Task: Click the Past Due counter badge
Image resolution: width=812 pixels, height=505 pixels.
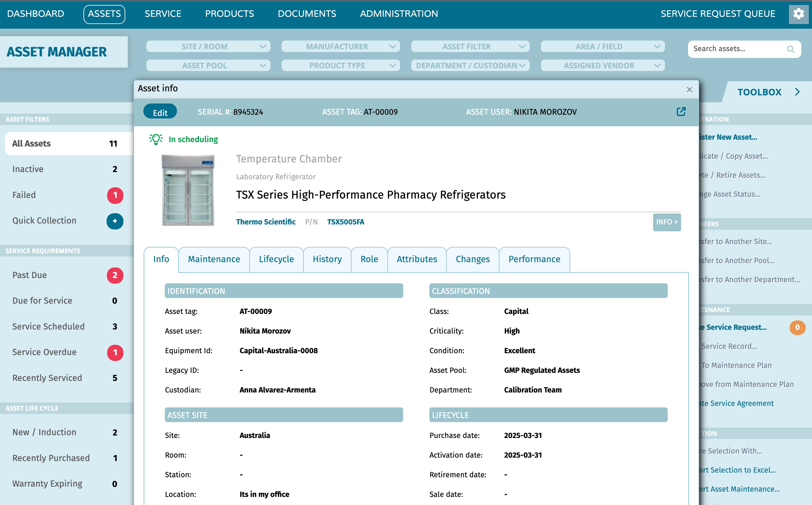Action: (115, 275)
